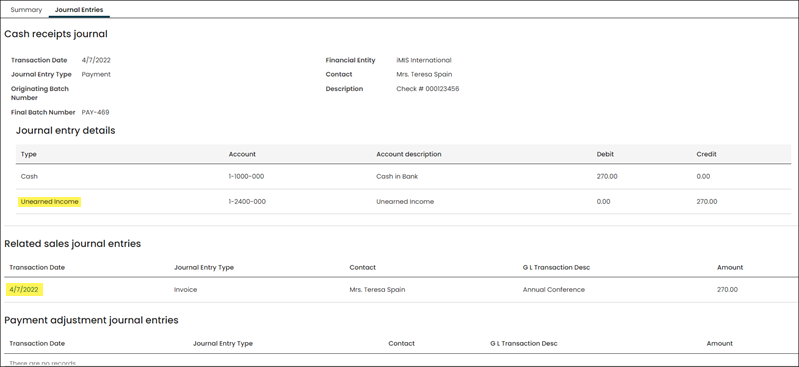Click the 270.00 credit value in Unearned Income row
The image size is (799, 367).
707,202
